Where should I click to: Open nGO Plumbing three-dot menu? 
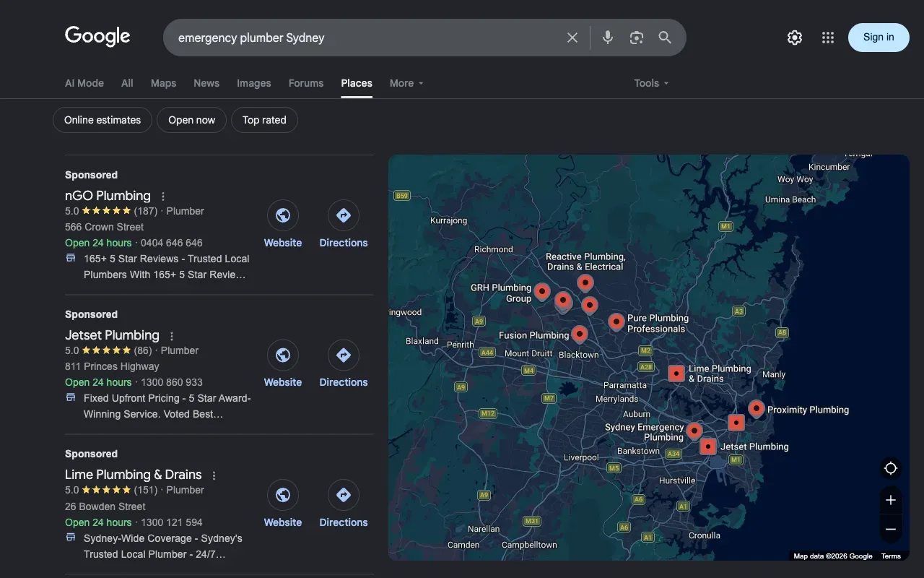coord(163,197)
